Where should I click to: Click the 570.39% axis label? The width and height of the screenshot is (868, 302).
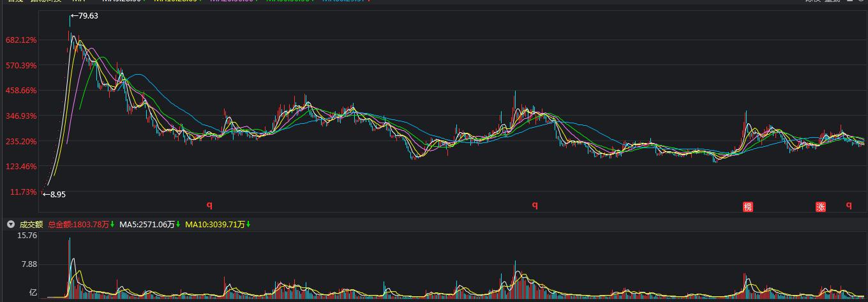pyautogui.click(x=20, y=65)
